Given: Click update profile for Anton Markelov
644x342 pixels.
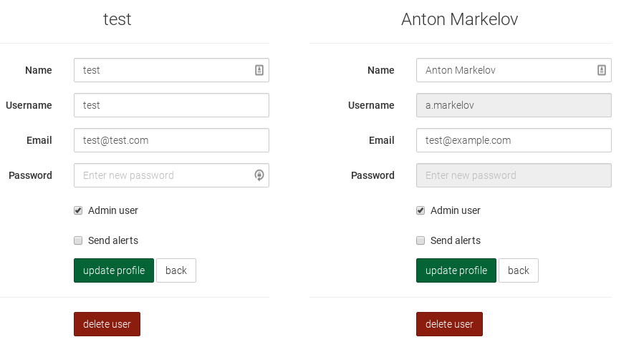Looking at the screenshot, I should 456,270.
